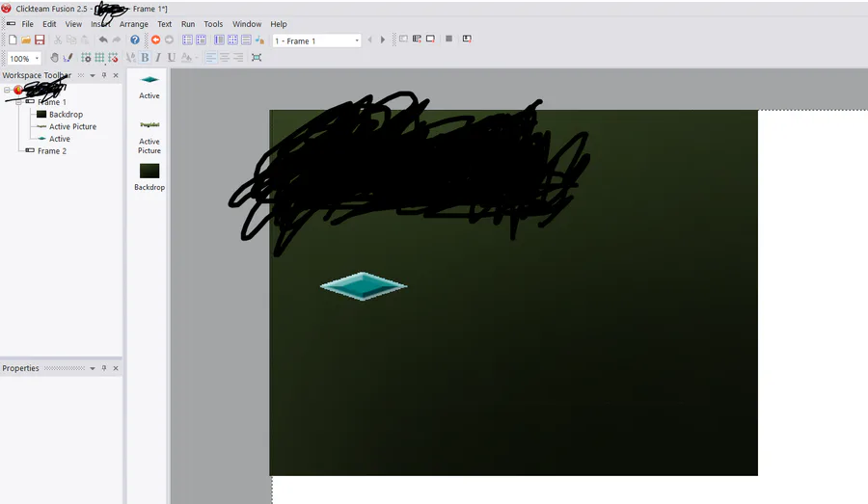Click the Paste toolbar icon
Viewport: 868px width, 504px height.
tap(85, 40)
